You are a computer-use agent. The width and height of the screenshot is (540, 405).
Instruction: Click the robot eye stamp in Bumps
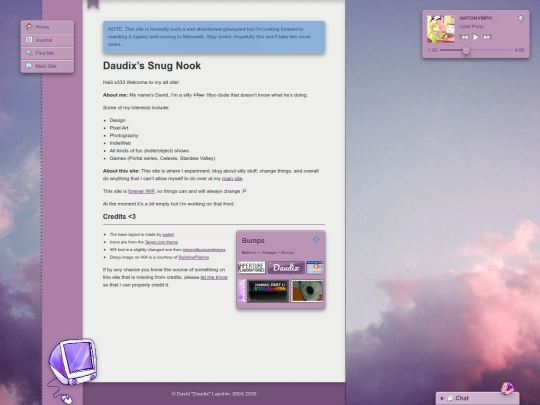click(307, 291)
